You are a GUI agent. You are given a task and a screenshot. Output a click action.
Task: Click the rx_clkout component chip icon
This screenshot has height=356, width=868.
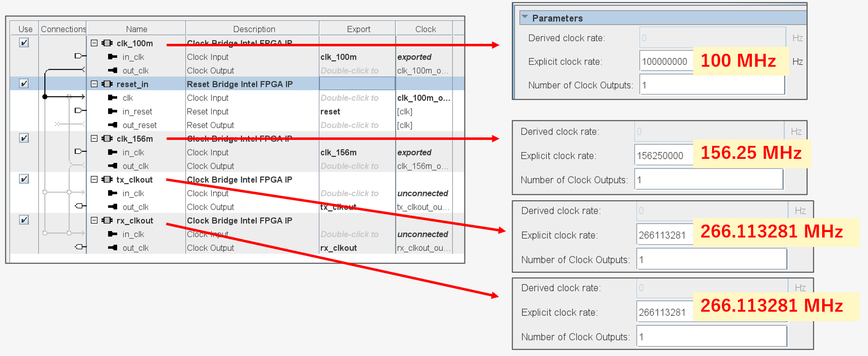[x=107, y=221]
